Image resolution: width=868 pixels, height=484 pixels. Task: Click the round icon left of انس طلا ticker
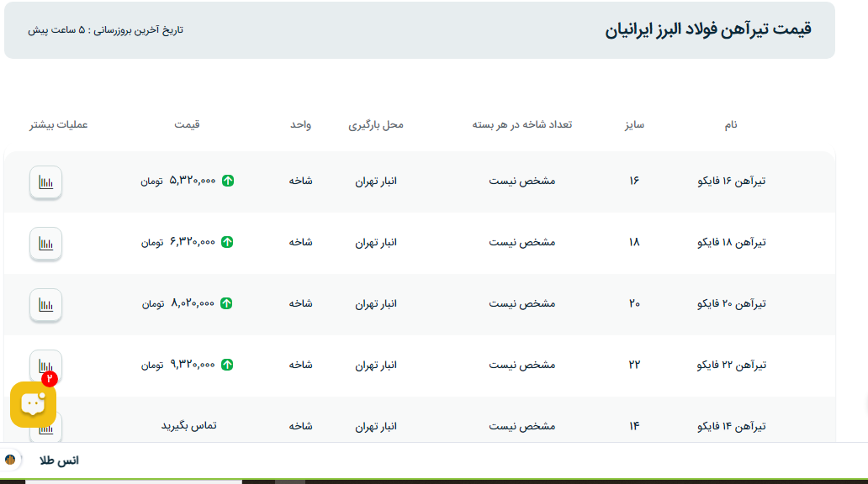[x=10, y=460]
